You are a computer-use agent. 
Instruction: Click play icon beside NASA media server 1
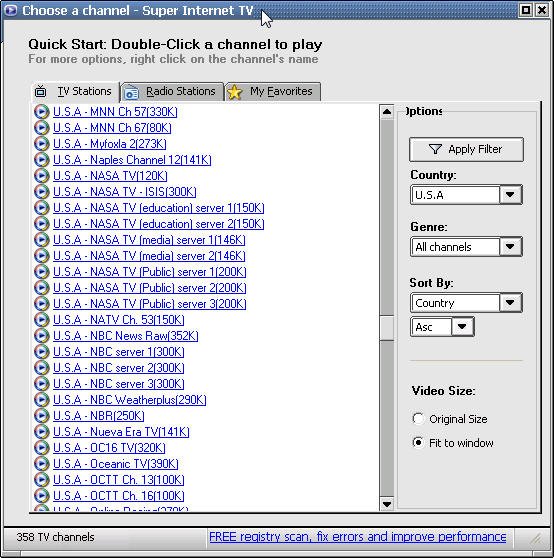point(41,240)
